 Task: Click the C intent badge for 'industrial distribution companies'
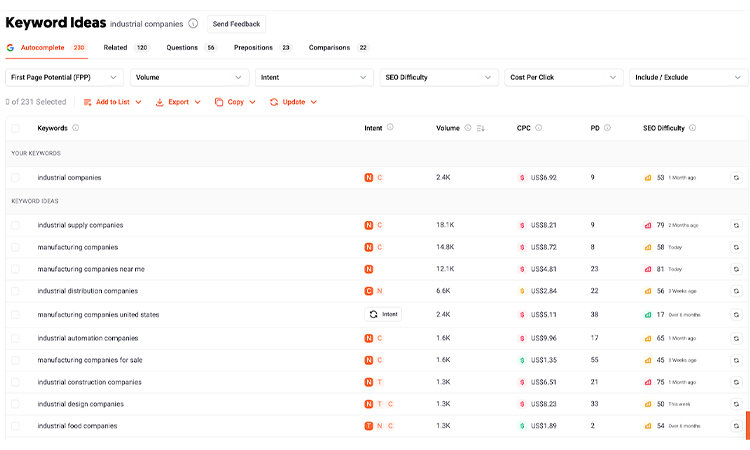point(369,291)
